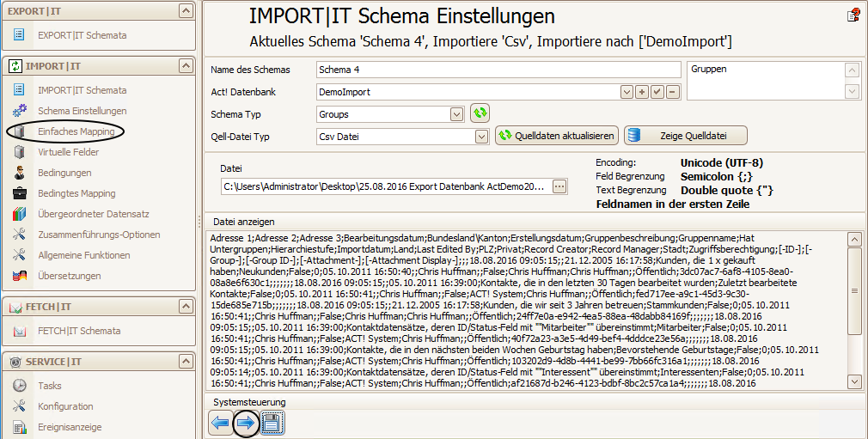
Task: Open the Schema Typ dropdown
Action: pyautogui.click(x=456, y=114)
